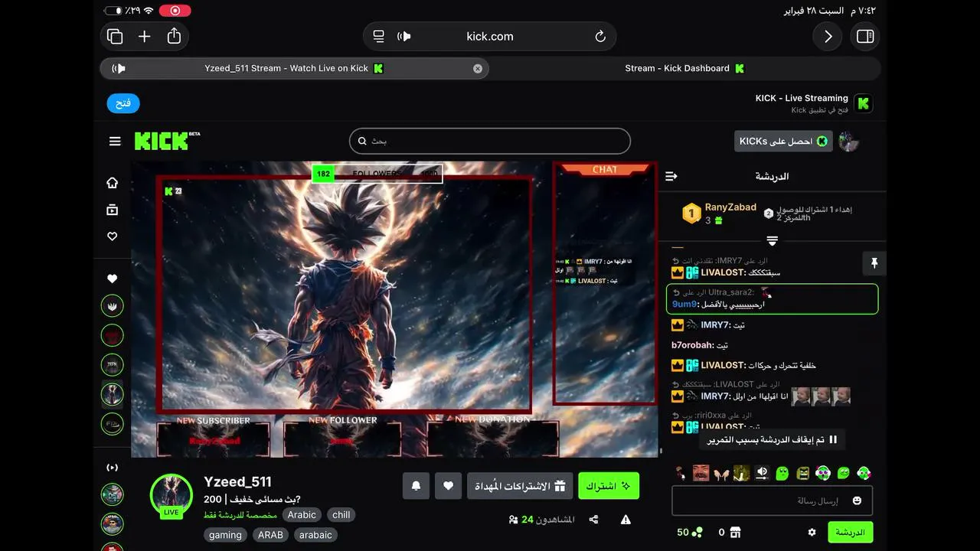This screenshot has height=551, width=980.
Task: Add a new Safari tab with plus icon
Action: click(x=144, y=36)
